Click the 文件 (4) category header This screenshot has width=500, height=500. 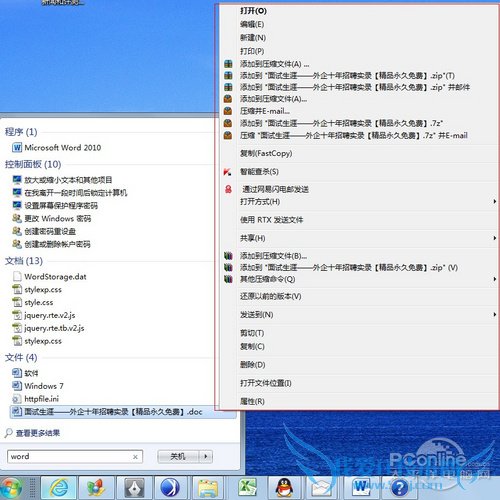tap(21, 358)
